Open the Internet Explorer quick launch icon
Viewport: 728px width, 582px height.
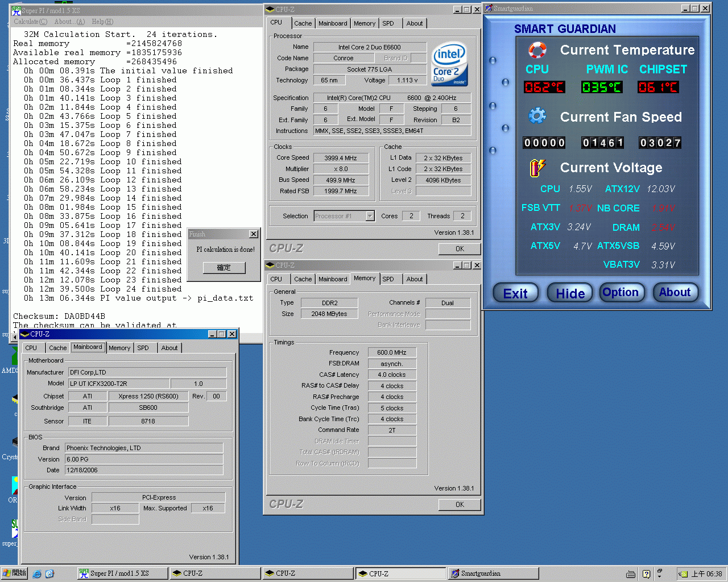(x=37, y=574)
